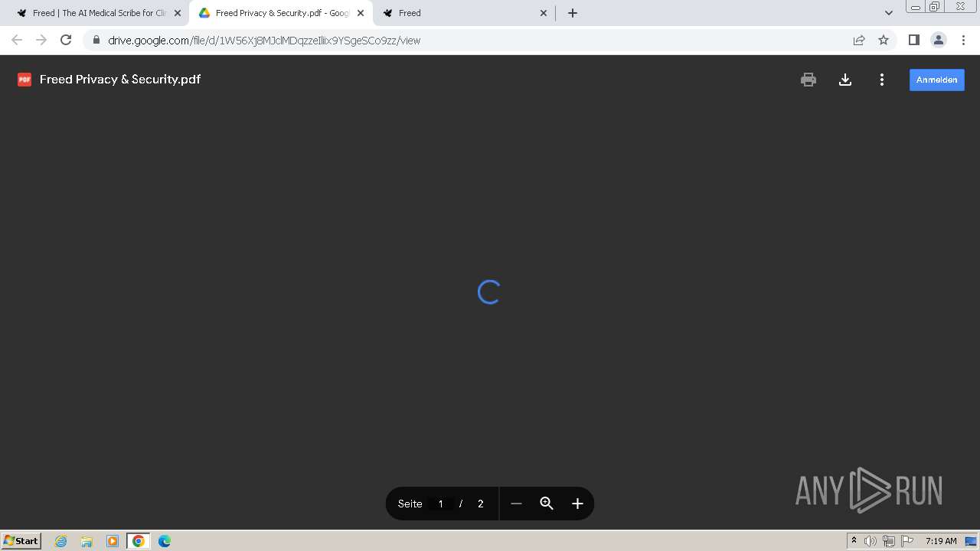The height and width of the screenshot is (551, 980).
Task: Click the Anmelden sign-in button
Action: pyautogui.click(x=937, y=80)
